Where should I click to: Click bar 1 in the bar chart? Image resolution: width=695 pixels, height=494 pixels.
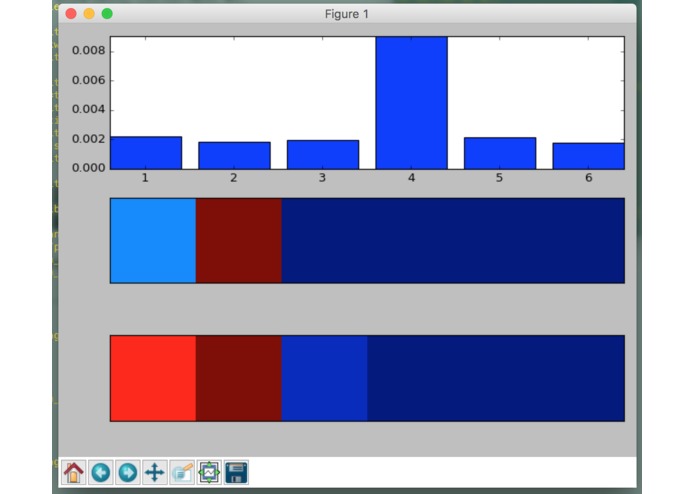tap(146, 153)
